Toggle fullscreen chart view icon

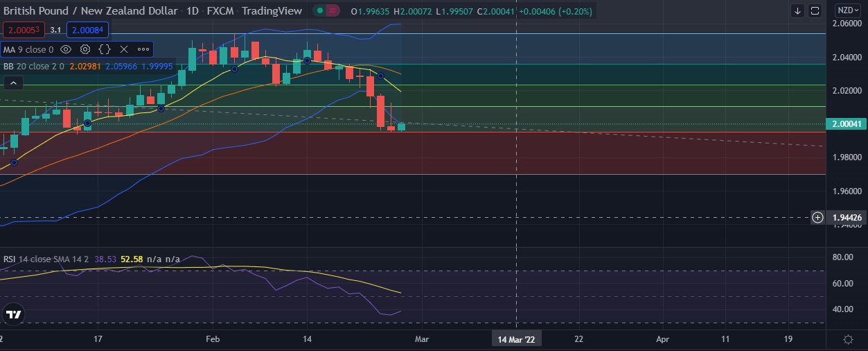coord(815,10)
